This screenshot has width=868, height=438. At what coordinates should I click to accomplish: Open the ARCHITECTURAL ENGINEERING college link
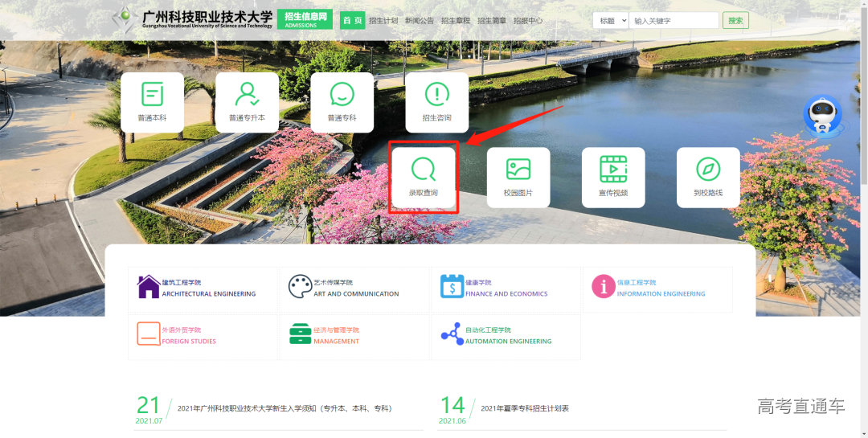(x=209, y=294)
